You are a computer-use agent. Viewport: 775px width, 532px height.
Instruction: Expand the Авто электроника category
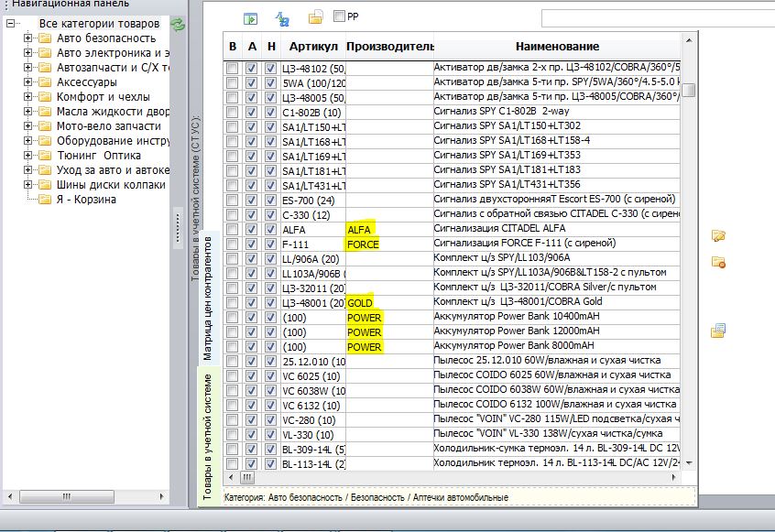[27, 53]
